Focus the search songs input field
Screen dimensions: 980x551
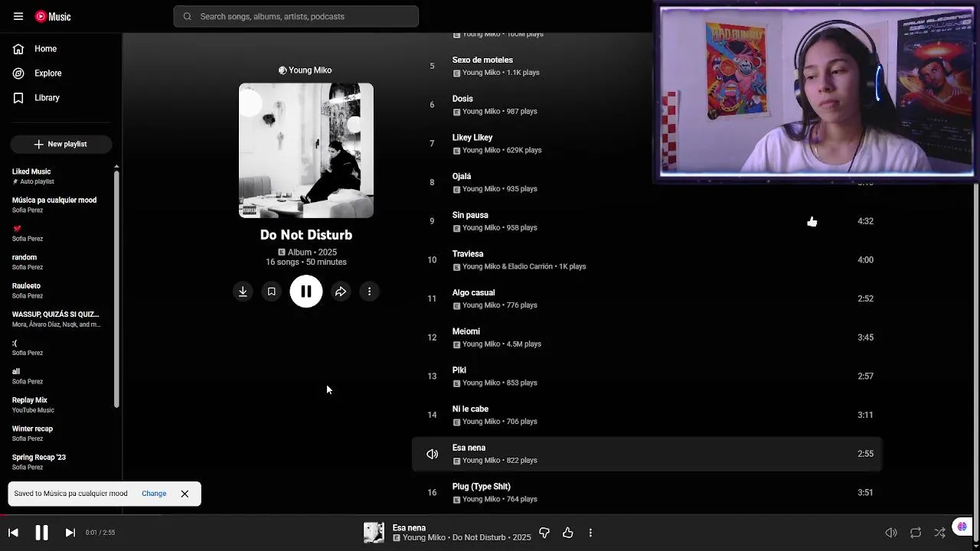[x=296, y=16]
